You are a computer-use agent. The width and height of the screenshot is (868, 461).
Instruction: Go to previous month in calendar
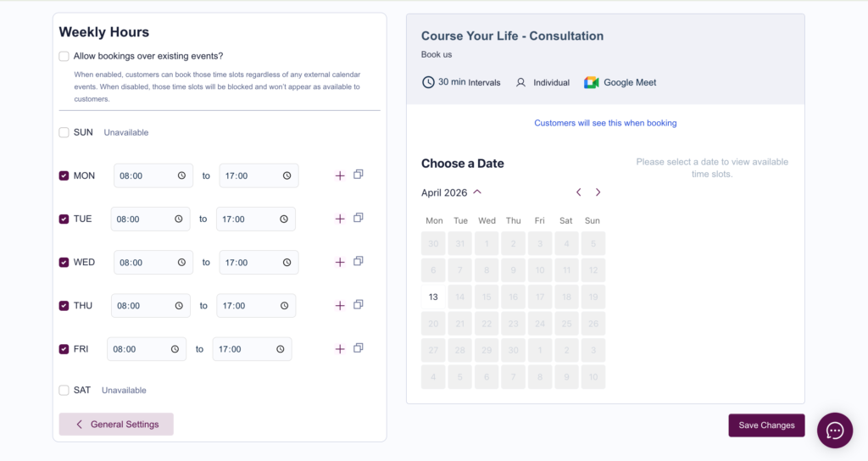pos(578,192)
